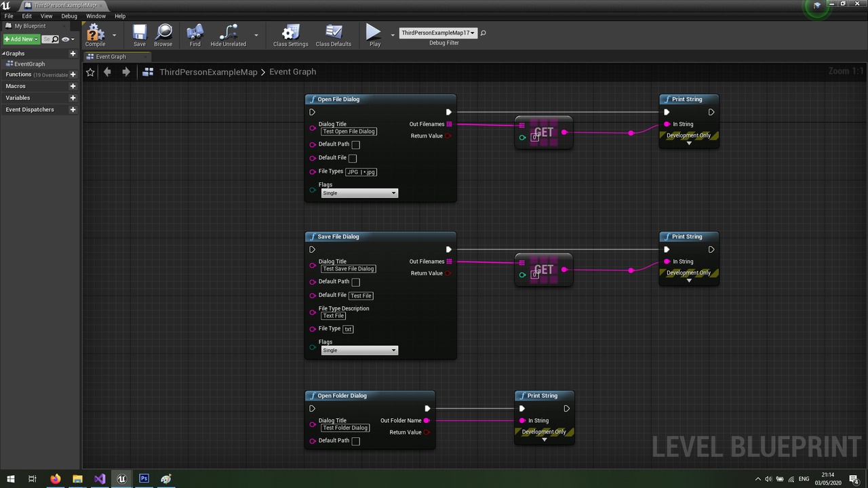
Task: Collapse the Graphs section
Action: tap(3, 54)
